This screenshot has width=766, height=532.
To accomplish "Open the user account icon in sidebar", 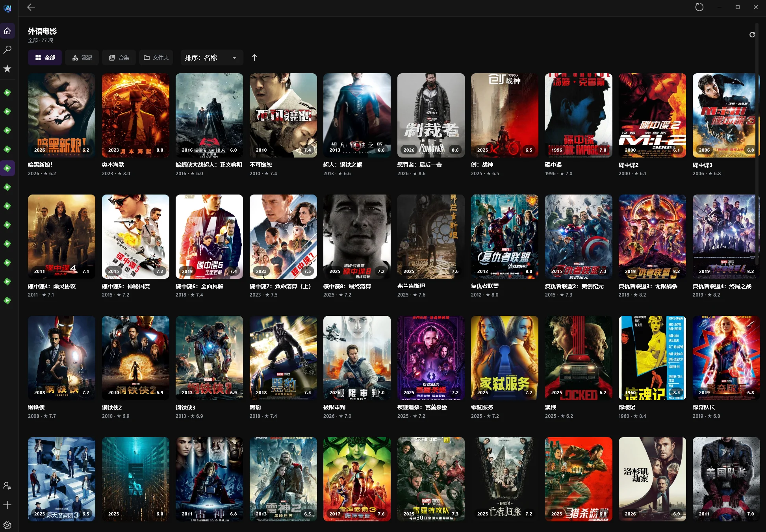I will click(x=7, y=486).
